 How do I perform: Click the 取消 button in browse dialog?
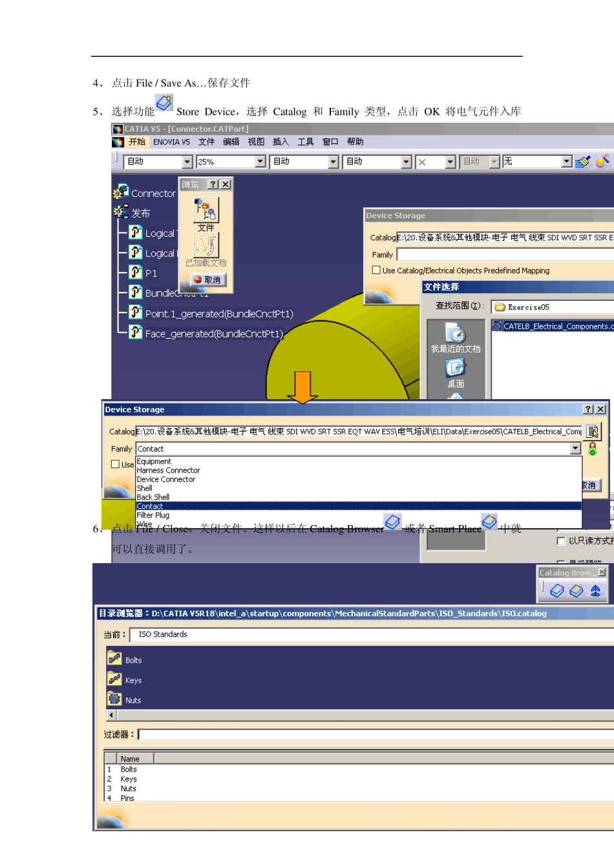[208, 280]
